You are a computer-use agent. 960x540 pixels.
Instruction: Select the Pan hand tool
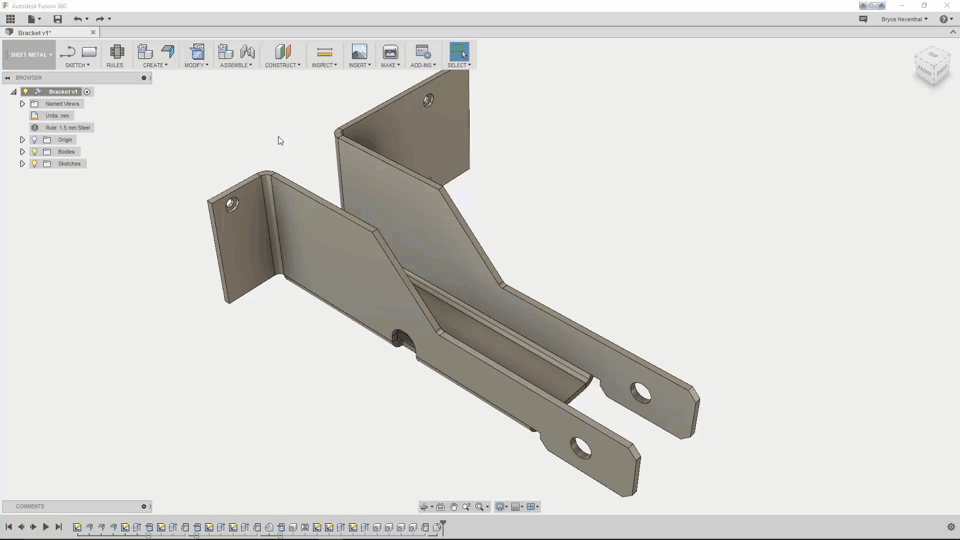tap(453, 507)
